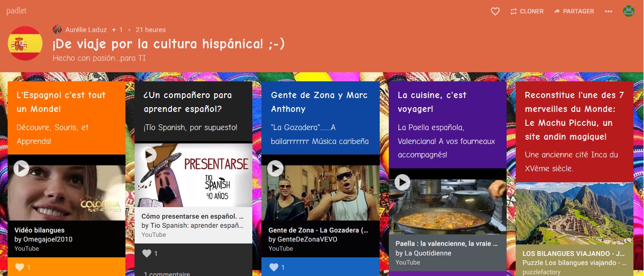Open the PARTAGER share option
644x276 pixels.
574,11
